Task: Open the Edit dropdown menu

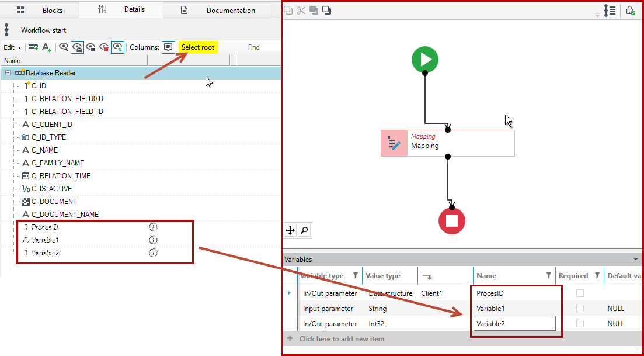Action: tap(12, 47)
